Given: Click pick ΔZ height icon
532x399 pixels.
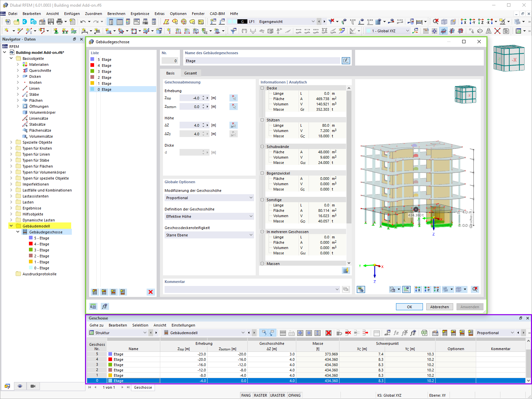Looking at the screenshot, I should point(234,125).
